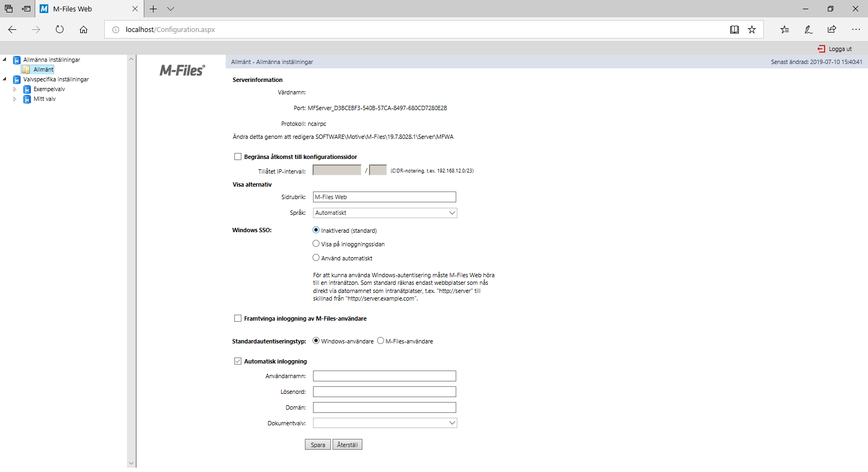Enable Framtvinga inloggning av M-Files-användare
The height and width of the screenshot is (472, 868).
click(238, 318)
